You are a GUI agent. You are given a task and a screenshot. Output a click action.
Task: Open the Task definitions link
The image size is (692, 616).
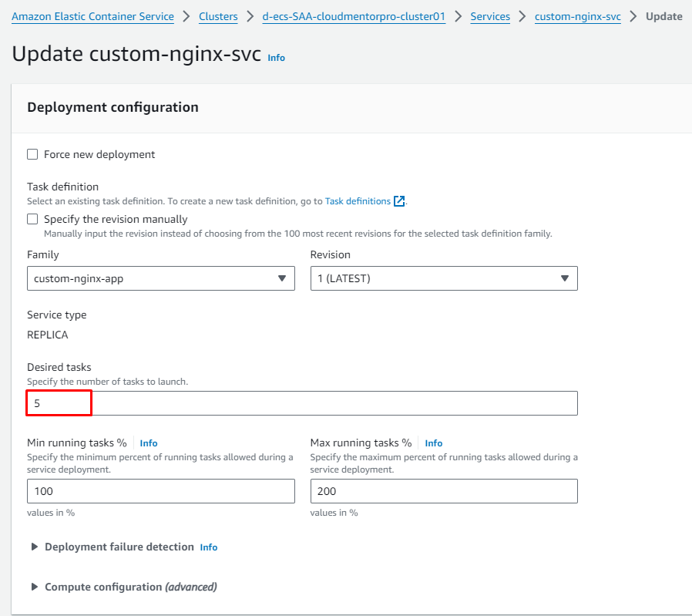pyautogui.click(x=358, y=201)
